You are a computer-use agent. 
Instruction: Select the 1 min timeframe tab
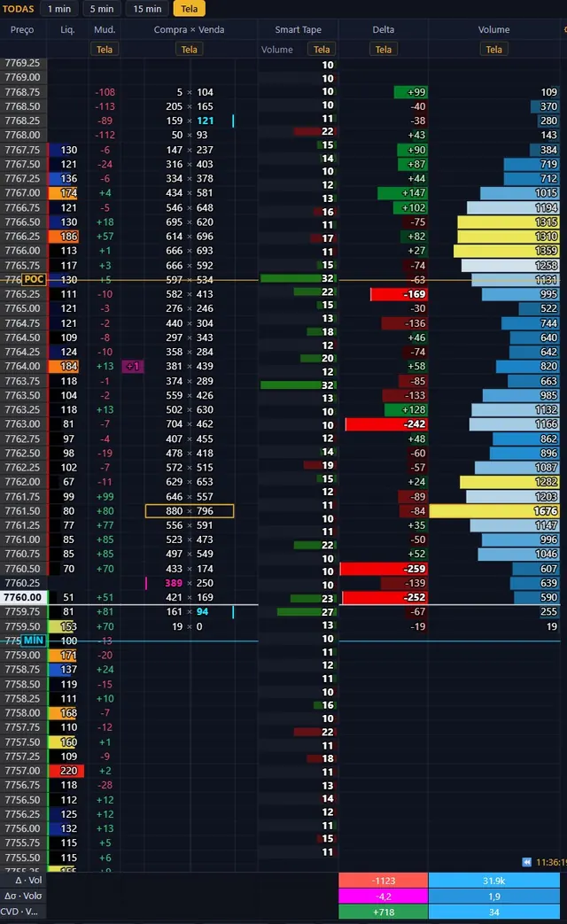[59, 9]
